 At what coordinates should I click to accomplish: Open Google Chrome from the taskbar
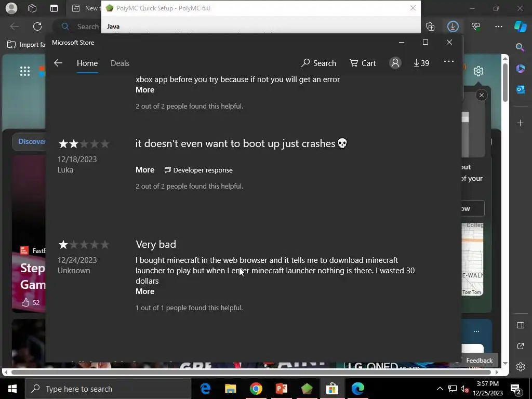click(x=256, y=389)
